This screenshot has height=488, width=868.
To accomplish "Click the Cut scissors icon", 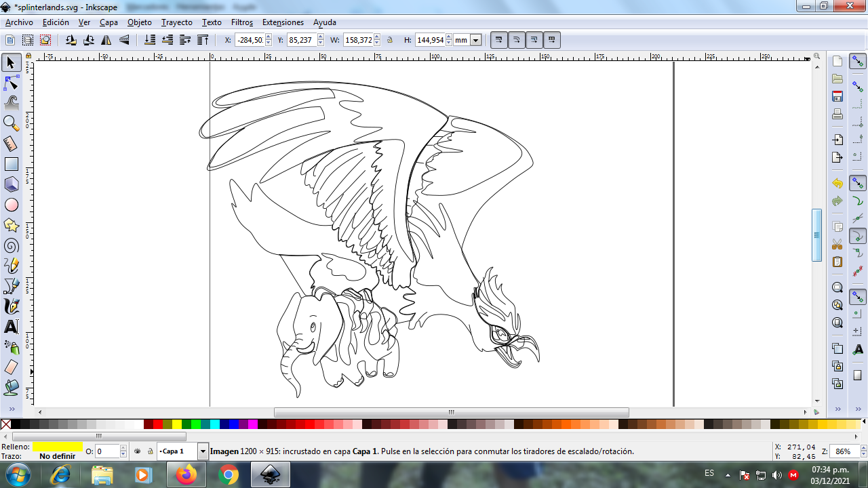I will coord(837,244).
